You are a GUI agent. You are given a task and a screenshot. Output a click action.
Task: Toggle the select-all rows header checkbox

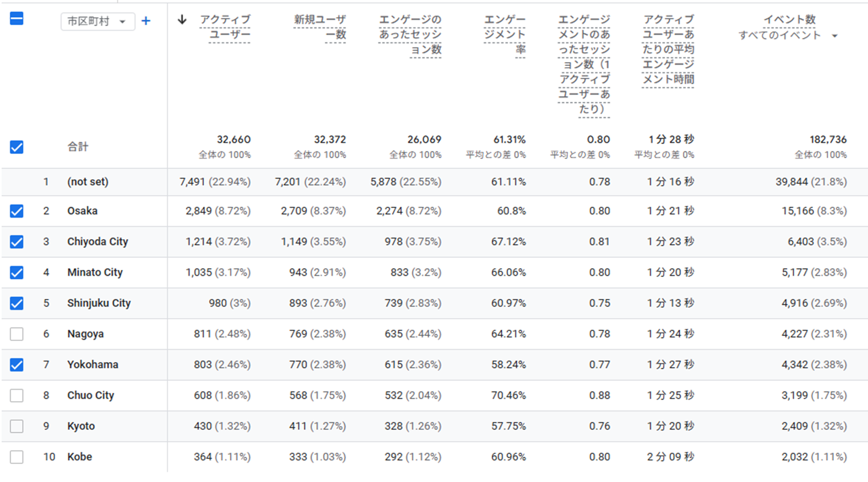tap(17, 19)
